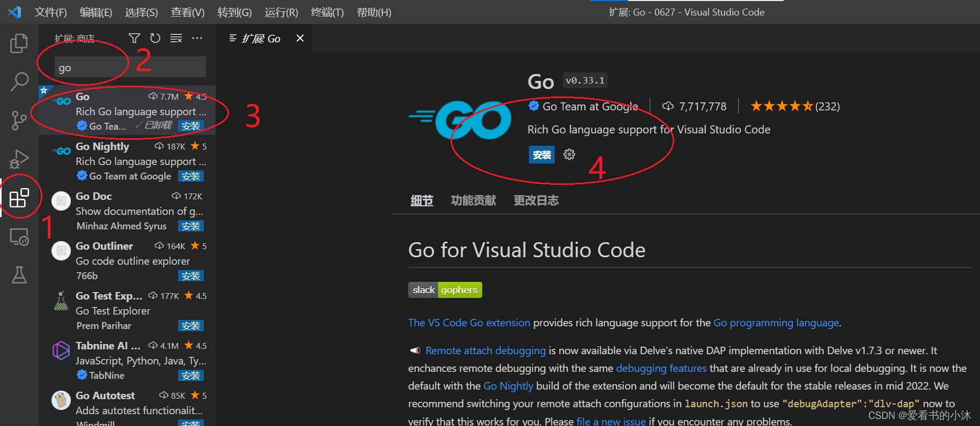
Task: Open the 文件(F) menu
Action: point(50,12)
